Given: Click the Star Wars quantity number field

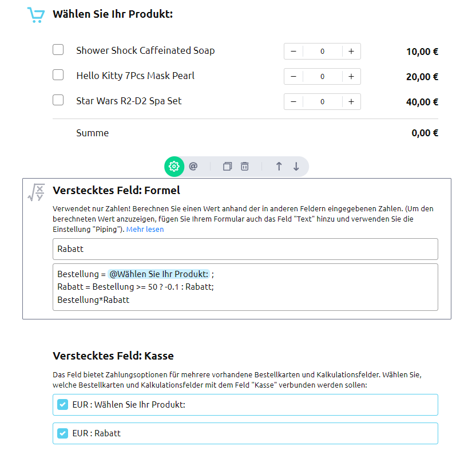Looking at the screenshot, I should (322, 102).
